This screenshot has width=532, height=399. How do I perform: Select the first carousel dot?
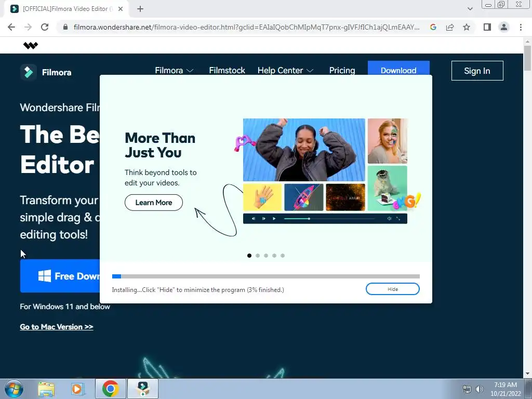tap(249, 256)
